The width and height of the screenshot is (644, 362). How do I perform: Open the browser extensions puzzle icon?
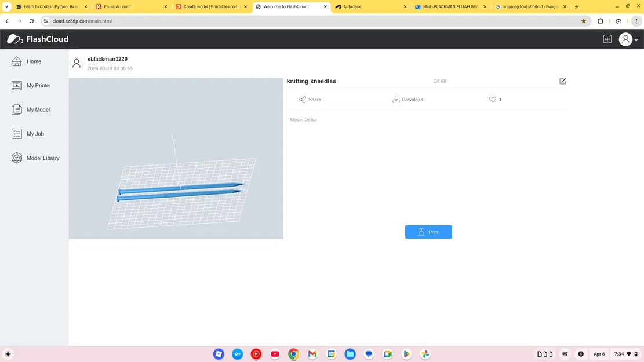[601, 21]
